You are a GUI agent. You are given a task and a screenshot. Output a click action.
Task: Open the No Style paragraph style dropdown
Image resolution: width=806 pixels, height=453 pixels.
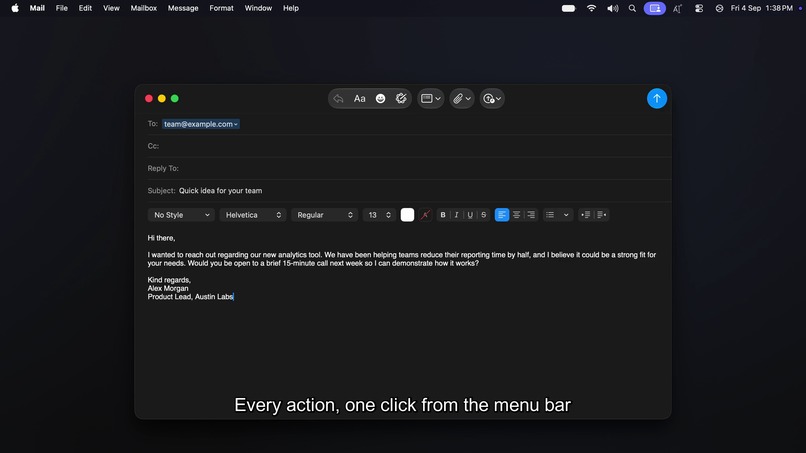[181, 215]
